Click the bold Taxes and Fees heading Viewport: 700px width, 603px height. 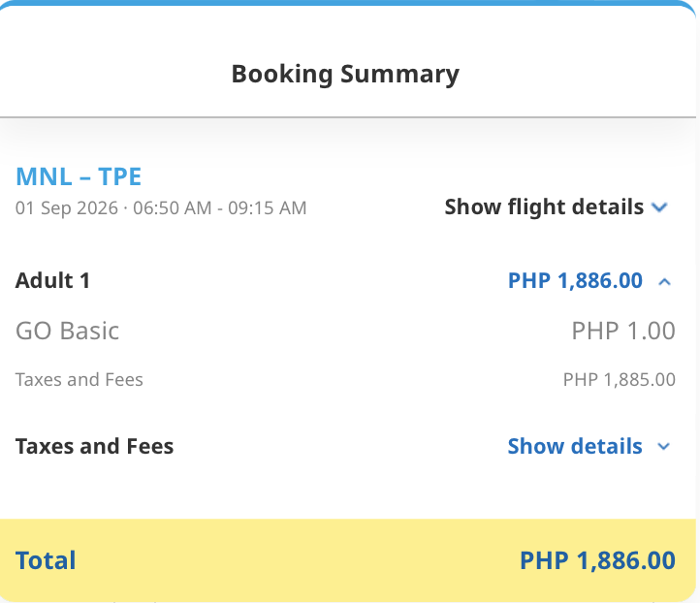pyautogui.click(x=94, y=446)
